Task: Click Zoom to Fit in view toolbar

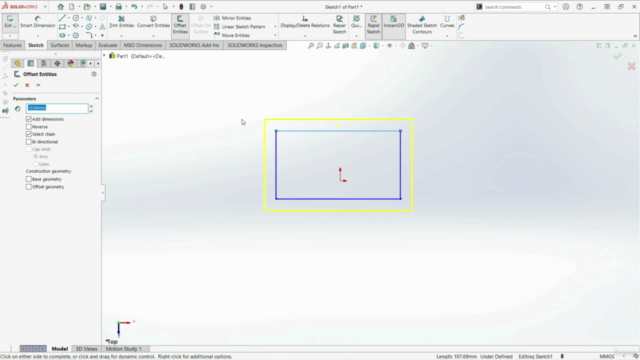Action: click(x=311, y=46)
